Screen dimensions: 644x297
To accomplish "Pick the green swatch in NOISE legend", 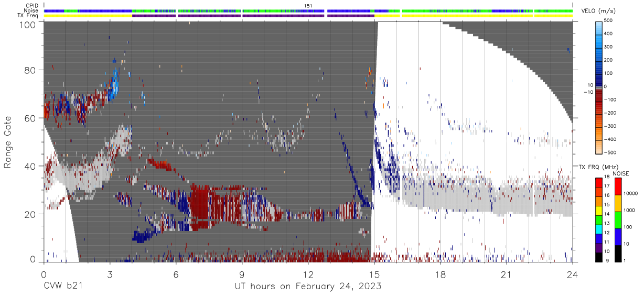I will 618,220.
